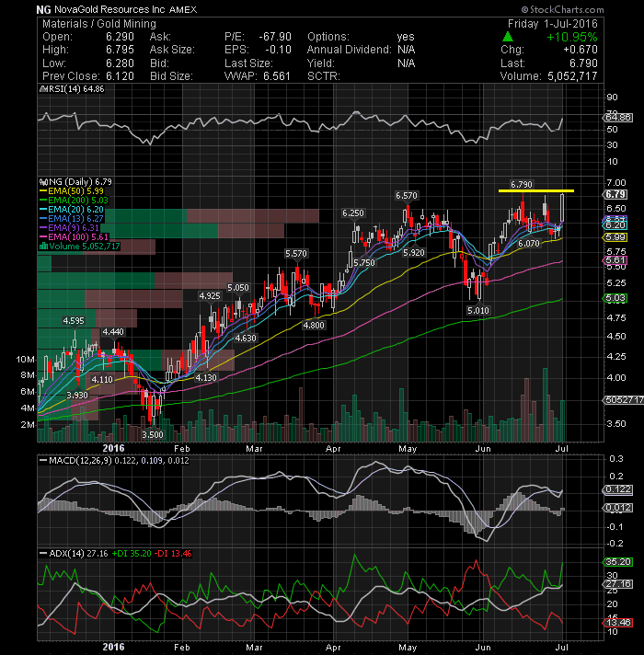Click the -DI 13.46 legend text
644x655 pixels.
pos(173,554)
